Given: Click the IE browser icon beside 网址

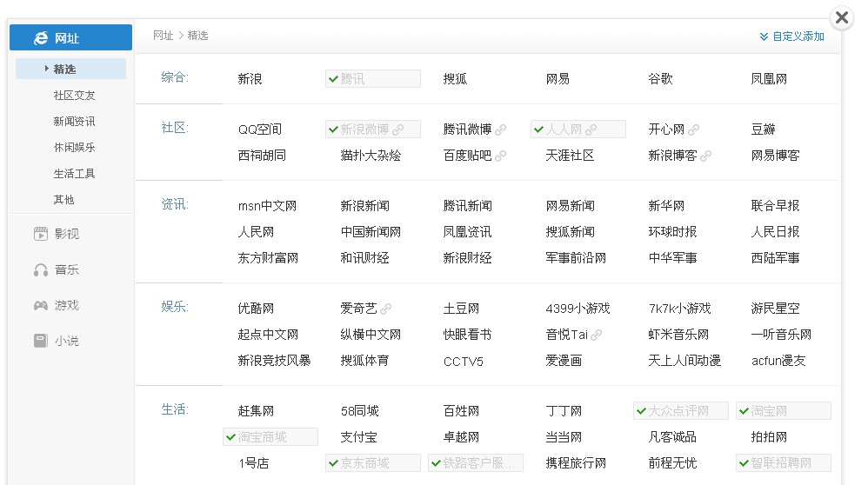Looking at the screenshot, I should (41, 38).
